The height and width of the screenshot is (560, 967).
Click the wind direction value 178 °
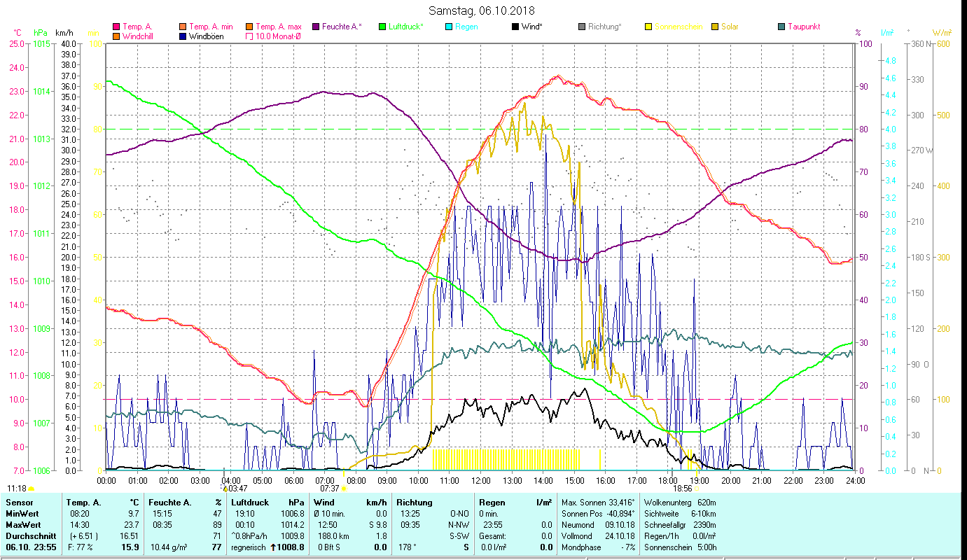408,547
